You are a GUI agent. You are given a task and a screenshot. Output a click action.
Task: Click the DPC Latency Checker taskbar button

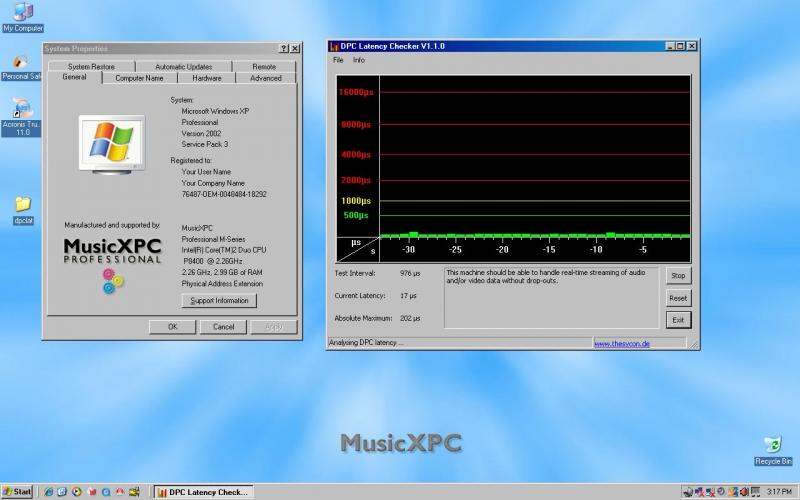point(204,492)
